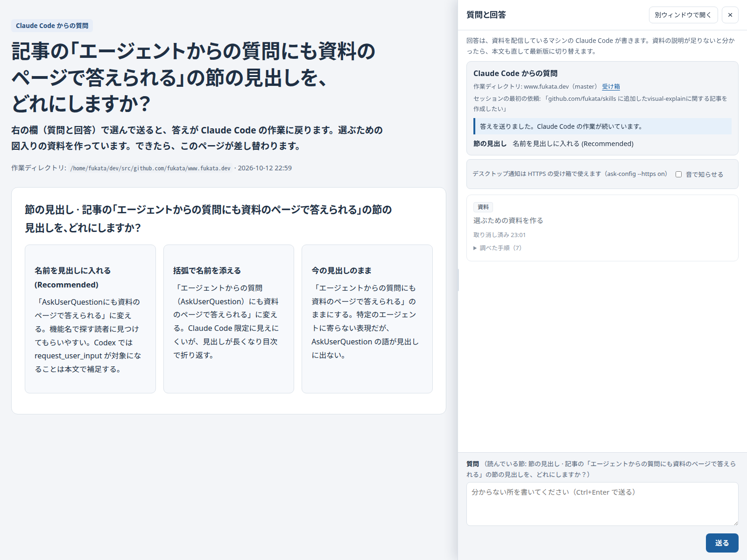Click the デスクトップ通知は HTTPS notice text

(570, 174)
